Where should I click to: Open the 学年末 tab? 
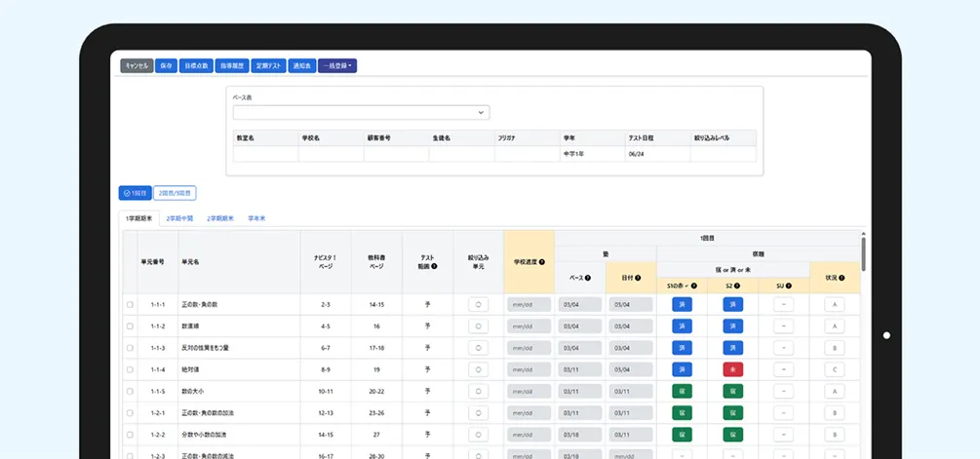[257, 219]
